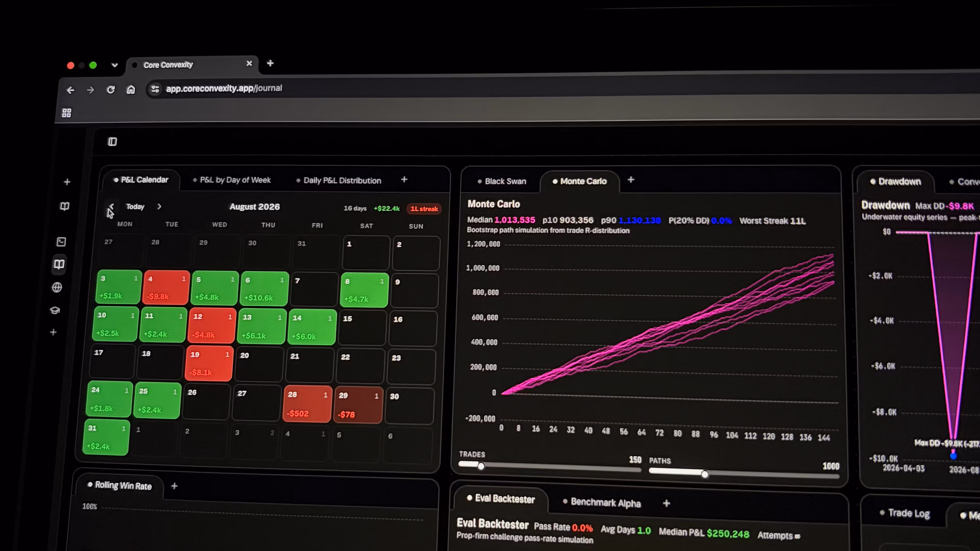
Task: Go forward in browser history
Action: 91,90
